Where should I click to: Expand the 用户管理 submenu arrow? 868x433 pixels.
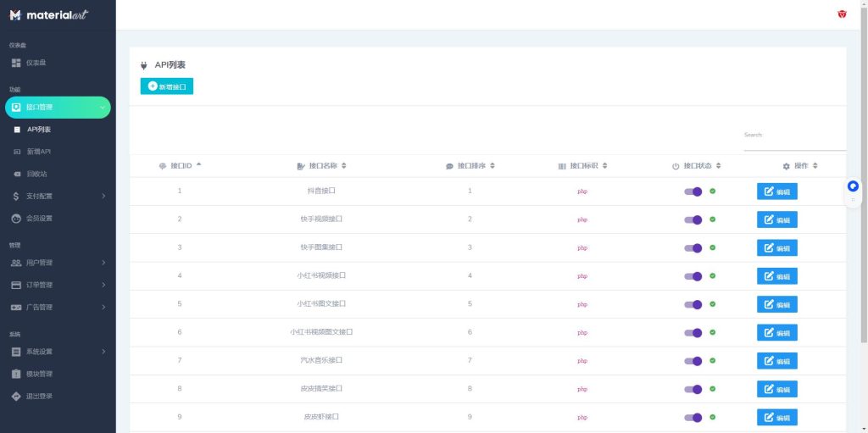coord(103,263)
